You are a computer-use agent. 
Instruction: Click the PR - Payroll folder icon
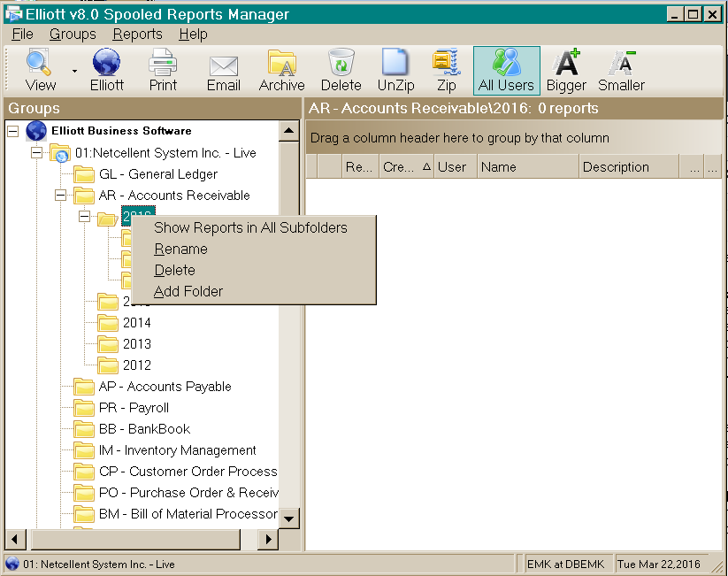point(84,408)
